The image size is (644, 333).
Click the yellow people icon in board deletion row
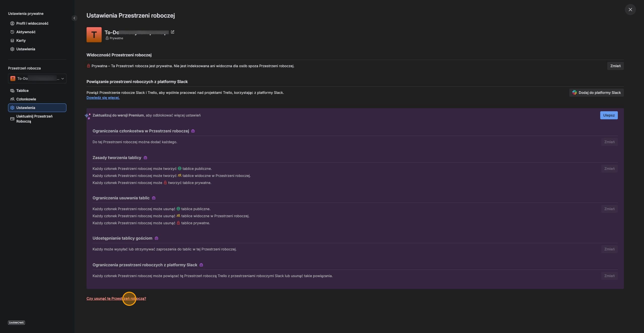(178, 216)
